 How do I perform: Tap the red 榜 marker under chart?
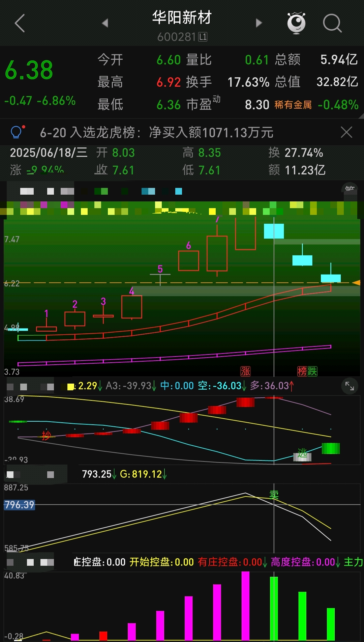click(302, 371)
